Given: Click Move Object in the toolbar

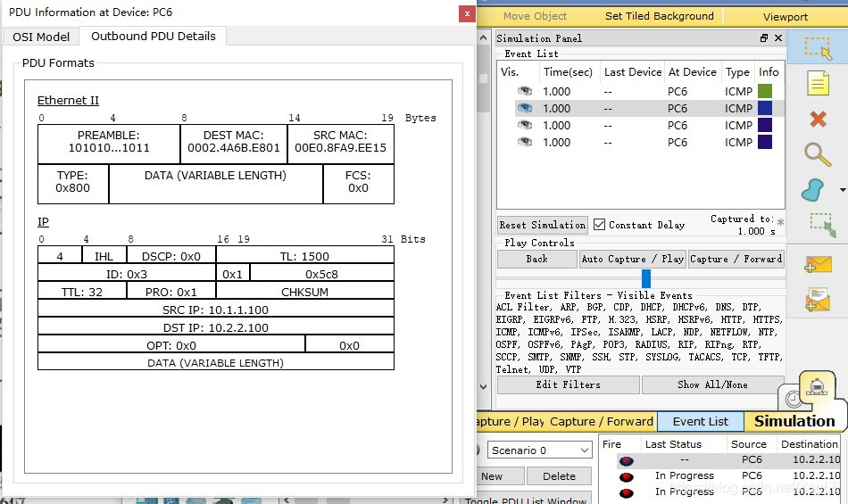Looking at the screenshot, I should [535, 16].
